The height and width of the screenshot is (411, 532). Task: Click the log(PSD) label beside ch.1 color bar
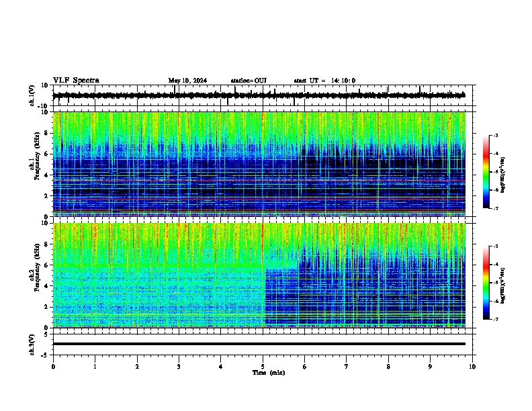pos(503,175)
